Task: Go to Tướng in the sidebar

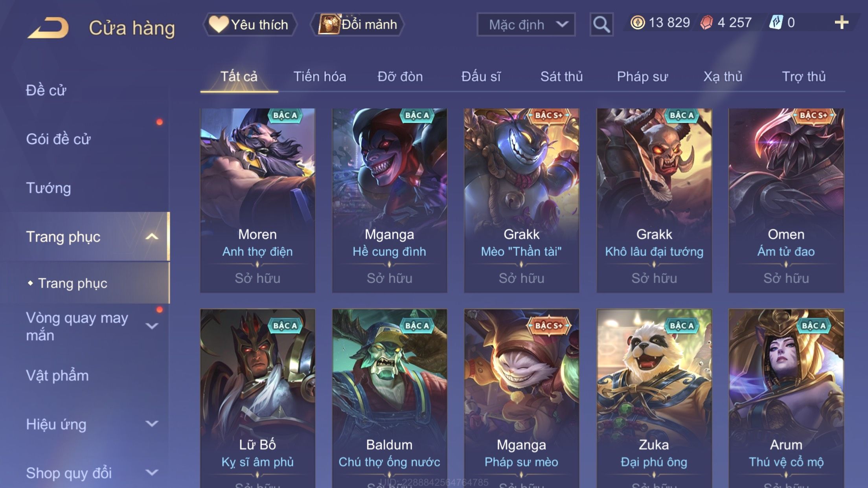Action: (48, 188)
